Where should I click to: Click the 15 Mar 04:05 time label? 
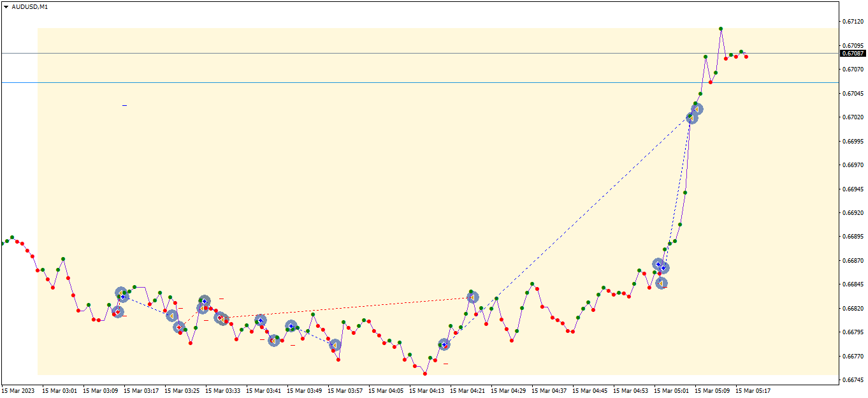(386, 390)
